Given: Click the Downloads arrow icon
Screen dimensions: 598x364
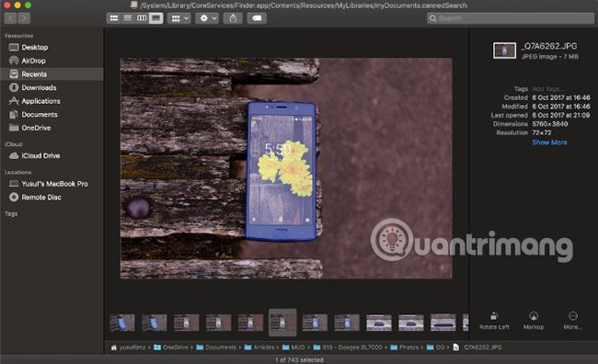Looking at the screenshot, I should click(x=14, y=87).
